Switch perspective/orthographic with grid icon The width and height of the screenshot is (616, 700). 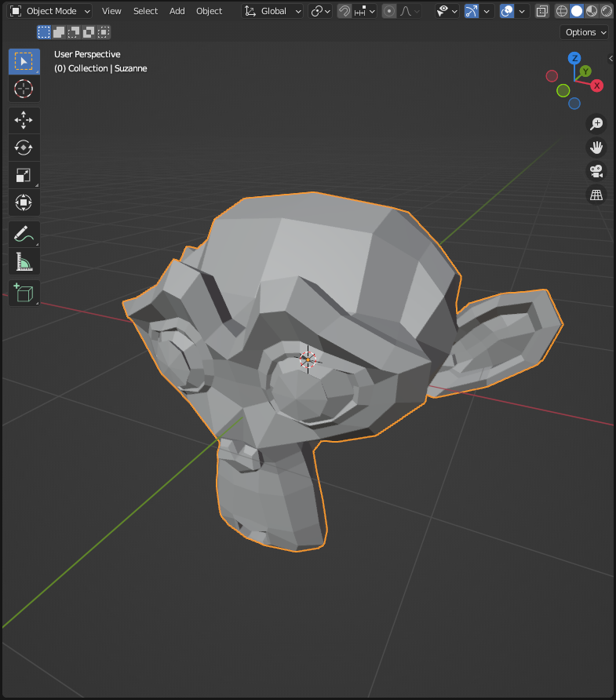[596, 195]
